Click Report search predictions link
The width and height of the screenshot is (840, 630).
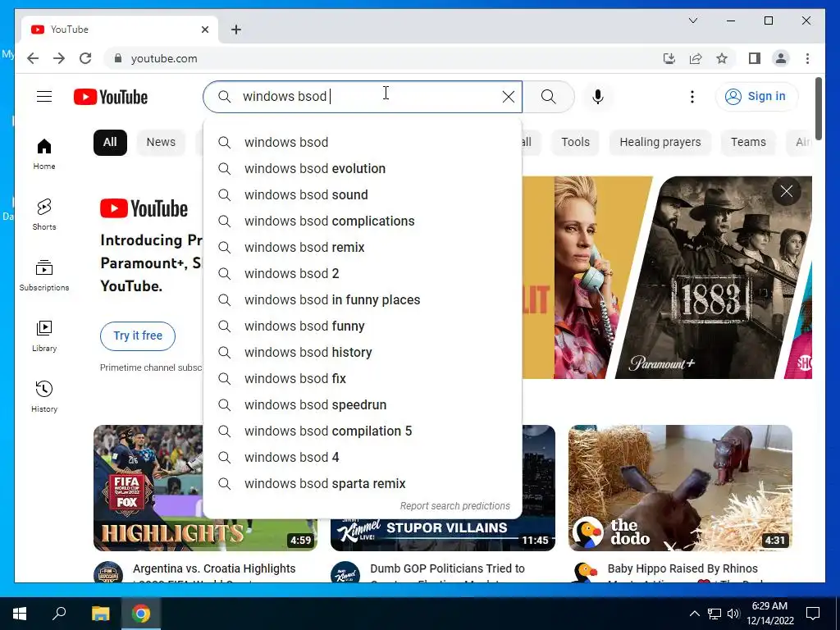[454, 505]
